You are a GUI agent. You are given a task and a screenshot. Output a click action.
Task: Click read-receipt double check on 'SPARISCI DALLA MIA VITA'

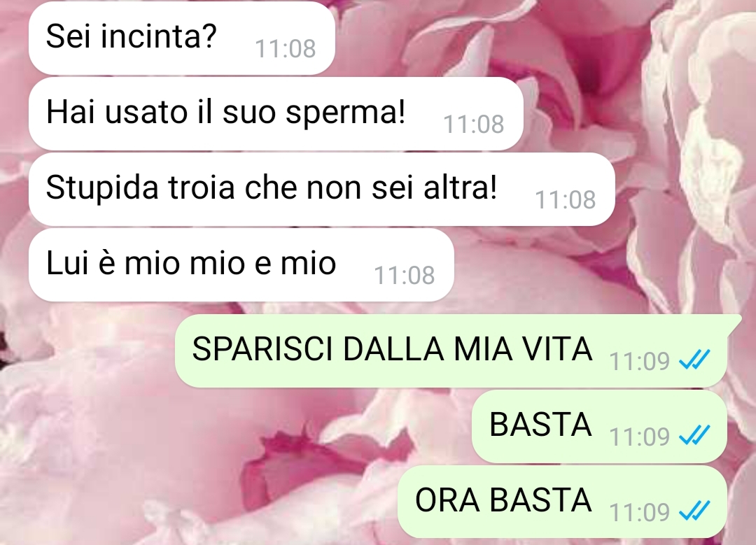click(694, 360)
